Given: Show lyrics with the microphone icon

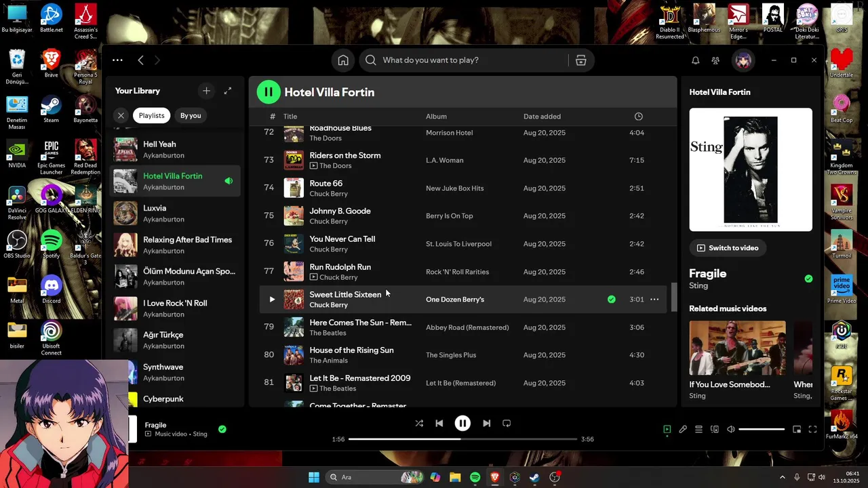Looking at the screenshot, I should [683, 429].
